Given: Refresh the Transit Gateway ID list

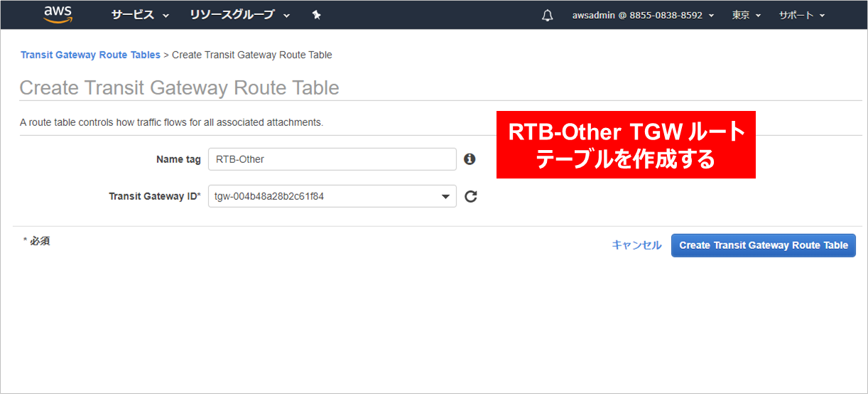Looking at the screenshot, I should coord(470,196).
